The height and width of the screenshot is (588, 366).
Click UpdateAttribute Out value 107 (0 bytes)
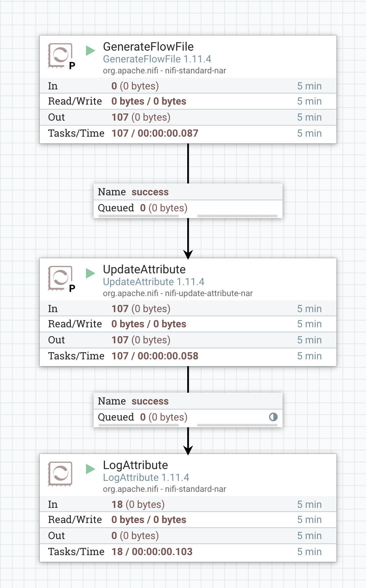click(x=141, y=340)
